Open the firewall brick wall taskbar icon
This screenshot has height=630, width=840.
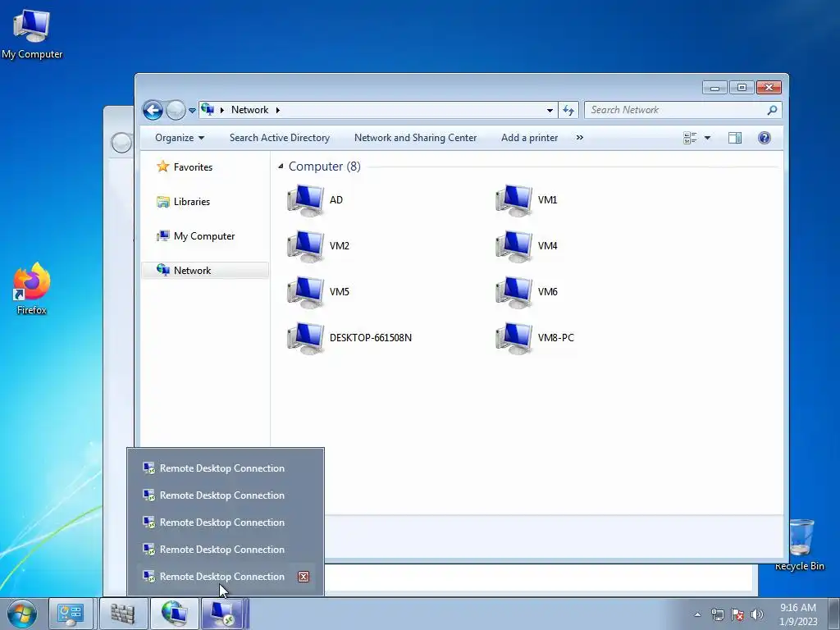point(123,614)
